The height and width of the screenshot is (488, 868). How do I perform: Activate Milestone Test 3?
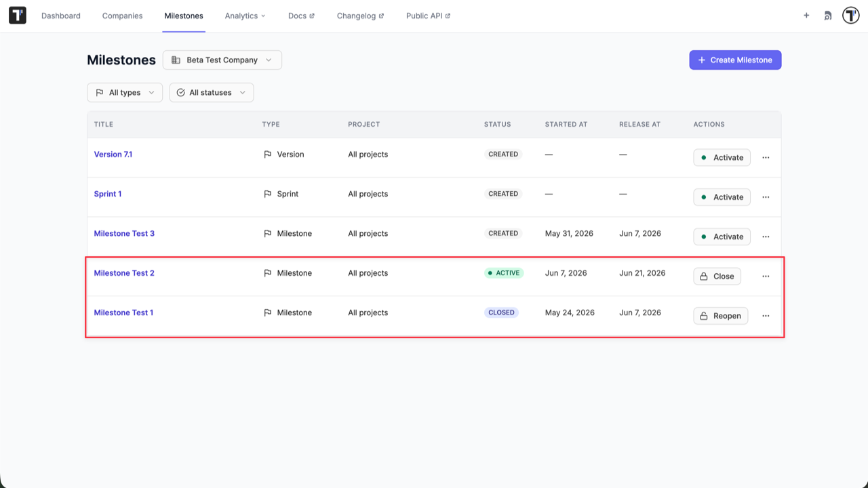[x=722, y=237]
